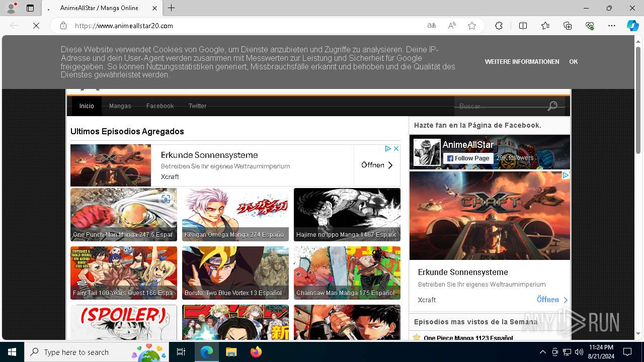Click the Xcraft sidebar ad image
This screenshot has height=362, width=644.
pos(490,216)
